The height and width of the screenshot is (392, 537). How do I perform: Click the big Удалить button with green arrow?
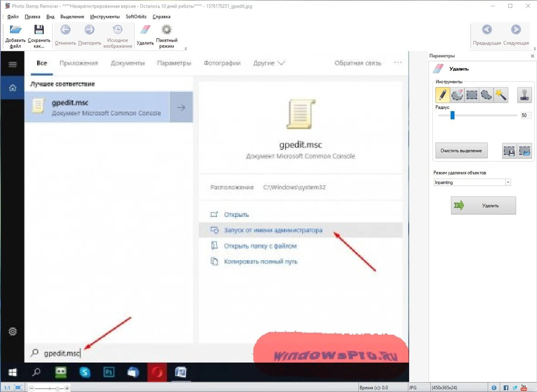pos(483,205)
